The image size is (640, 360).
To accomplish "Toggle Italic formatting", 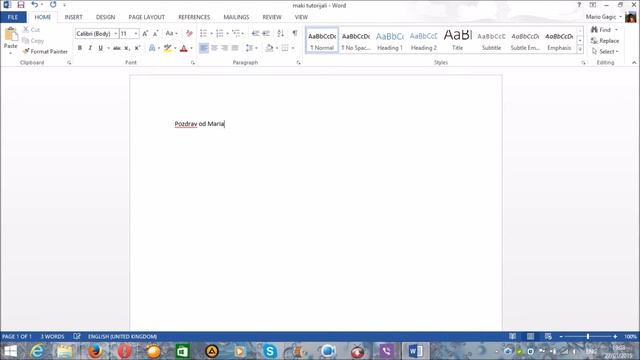I will click(90, 48).
